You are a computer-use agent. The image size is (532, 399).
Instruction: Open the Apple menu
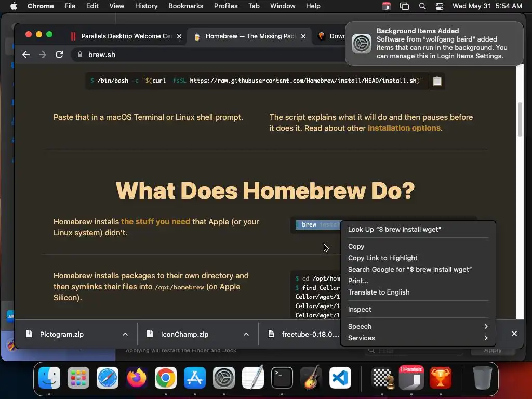coord(14,6)
